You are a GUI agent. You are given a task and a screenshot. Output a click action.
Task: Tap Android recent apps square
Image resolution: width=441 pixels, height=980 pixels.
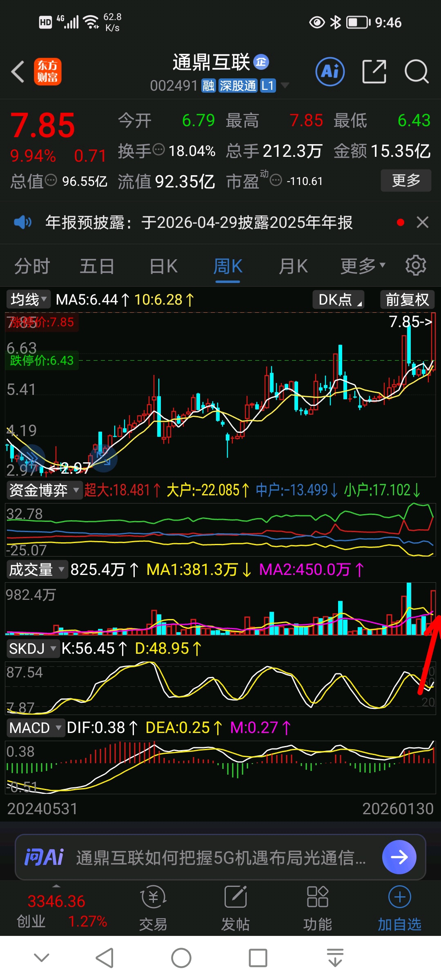[258, 958]
